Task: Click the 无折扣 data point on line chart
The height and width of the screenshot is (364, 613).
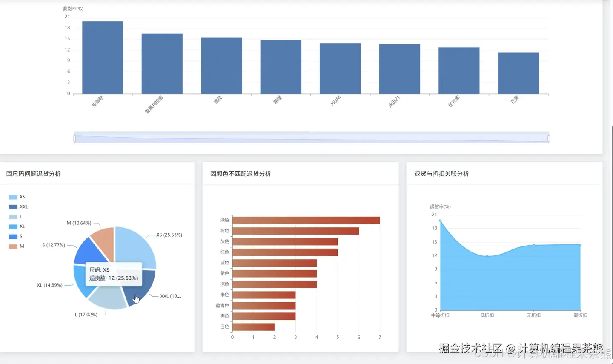Action: click(534, 245)
